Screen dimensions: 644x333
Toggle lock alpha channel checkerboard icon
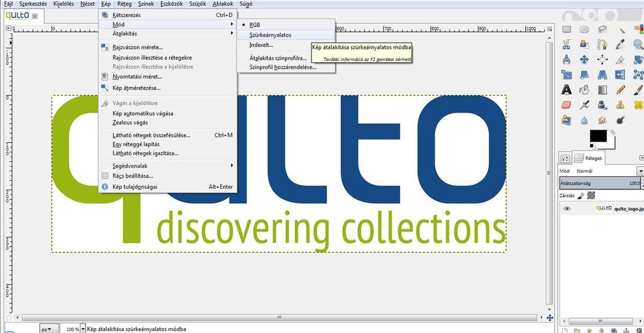[591, 196]
